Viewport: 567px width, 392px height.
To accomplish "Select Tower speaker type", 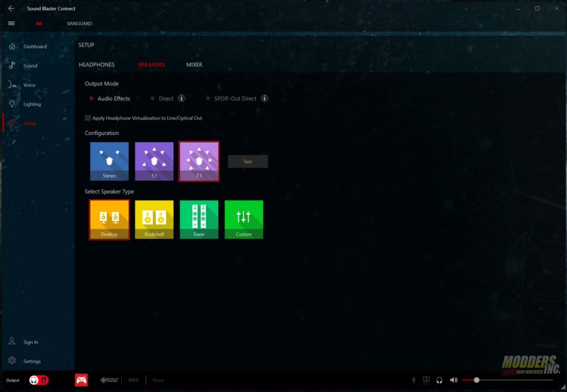I will click(x=199, y=219).
